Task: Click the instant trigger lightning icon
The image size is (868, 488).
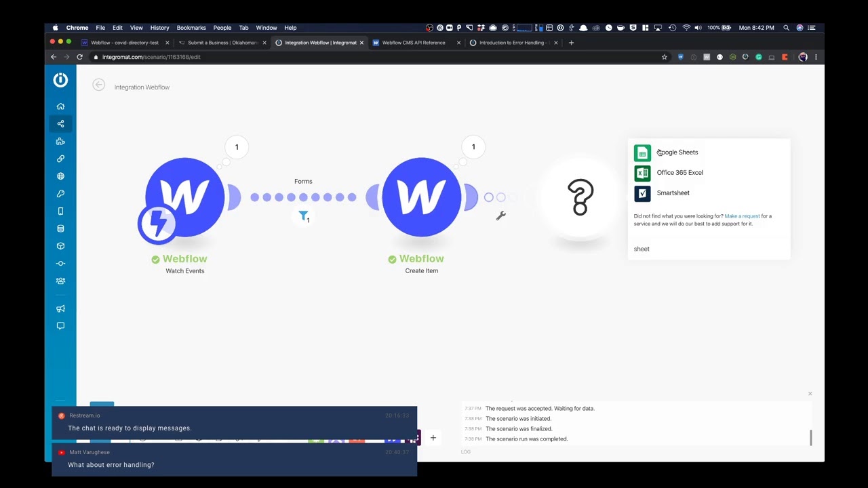Action: click(157, 223)
